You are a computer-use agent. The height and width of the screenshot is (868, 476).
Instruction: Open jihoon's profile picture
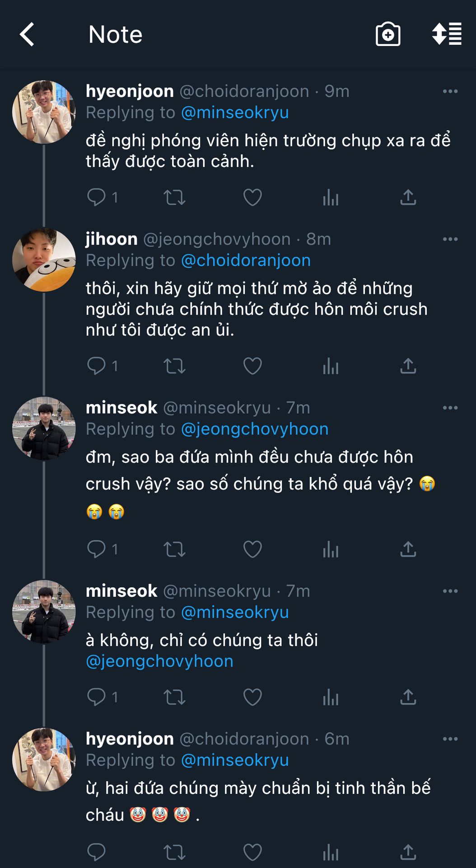(x=44, y=260)
